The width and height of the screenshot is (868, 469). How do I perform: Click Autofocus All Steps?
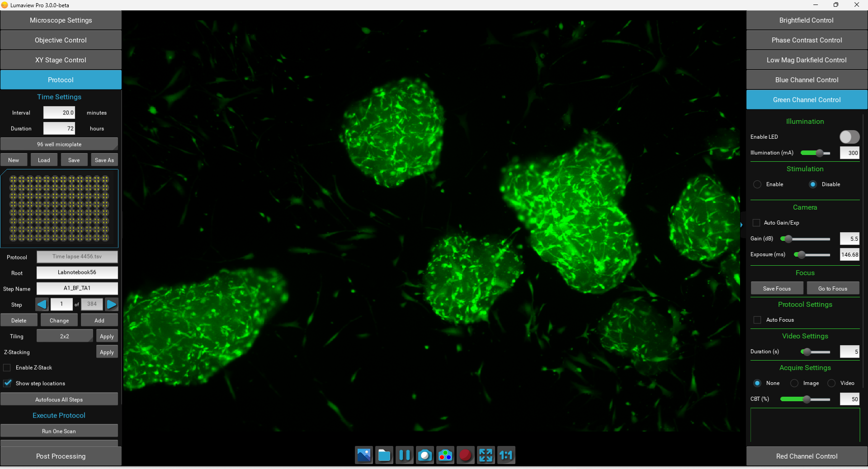(59, 399)
